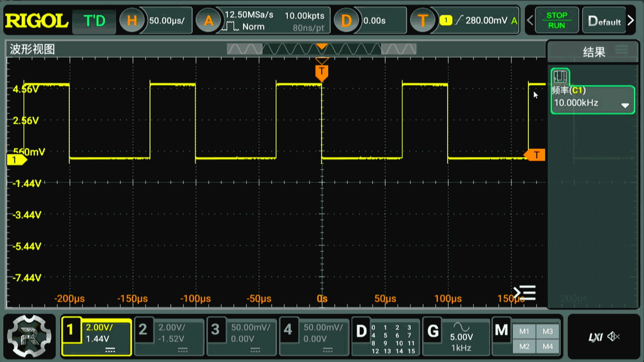Click the orange D delay icon
This screenshot has height=362, width=644.
pyautogui.click(x=346, y=21)
